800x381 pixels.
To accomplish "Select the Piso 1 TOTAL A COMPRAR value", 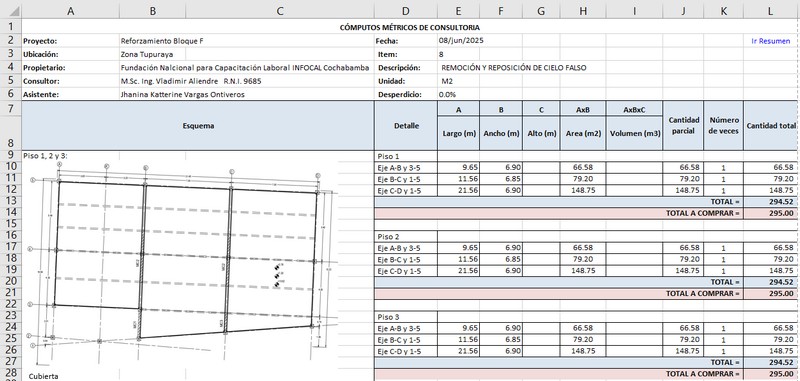I will coord(770,213).
